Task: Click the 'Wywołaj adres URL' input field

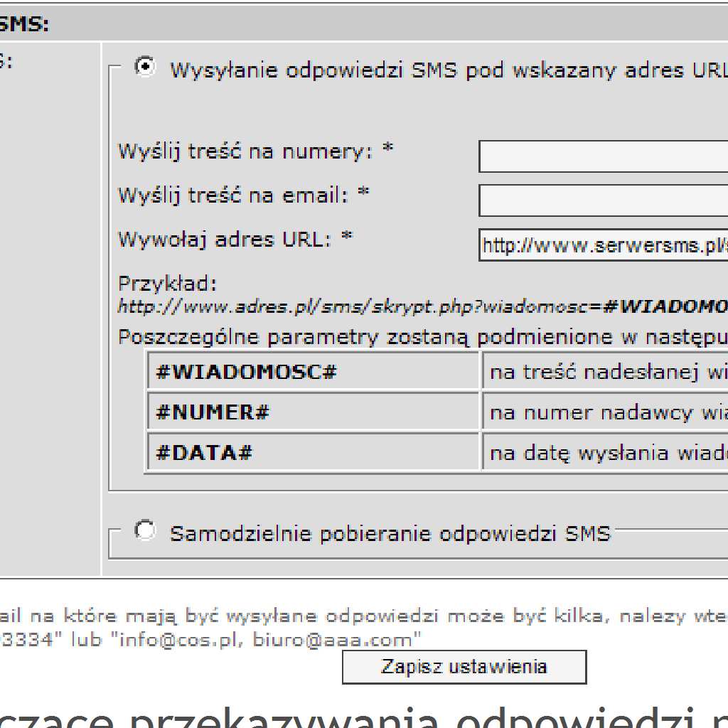Action: click(x=603, y=245)
